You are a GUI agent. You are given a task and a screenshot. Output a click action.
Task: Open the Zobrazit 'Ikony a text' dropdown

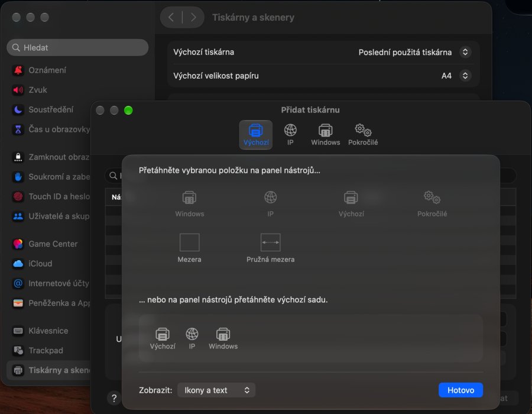tap(216, 390)
